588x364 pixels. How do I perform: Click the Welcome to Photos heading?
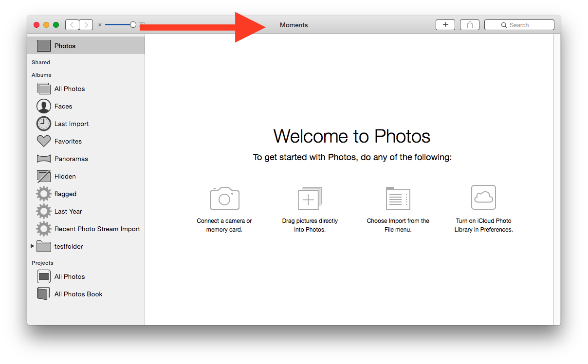352,136
